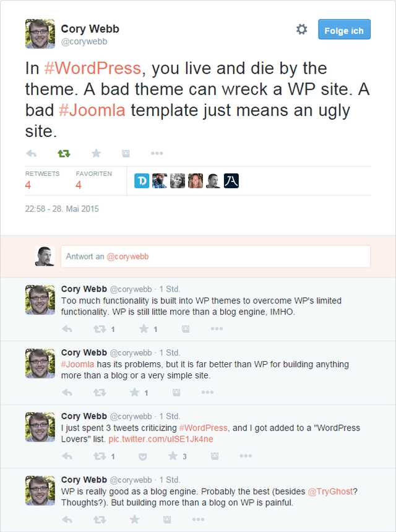
Task: Open the #Joomla hashtag in main tweet
Action: [x=92, y=110]
